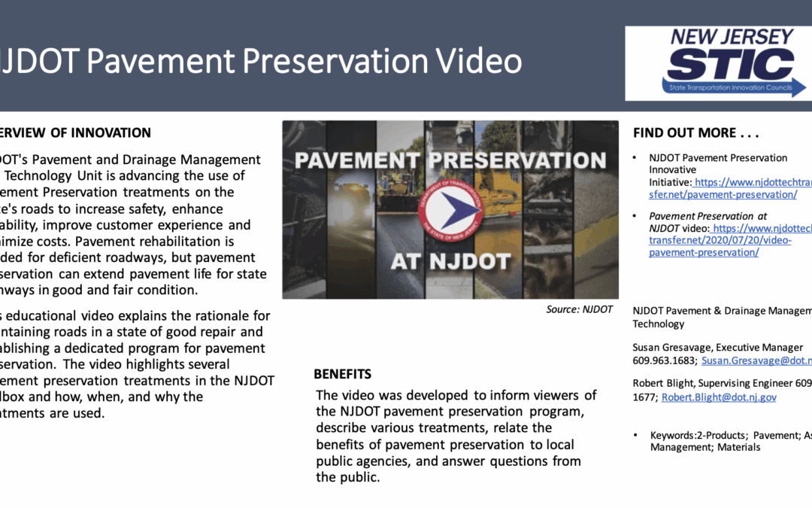Click the 'OVERVIEW OF INNOVATION' heading
This screenshot has width=812, height=508.
coord(75,133)
